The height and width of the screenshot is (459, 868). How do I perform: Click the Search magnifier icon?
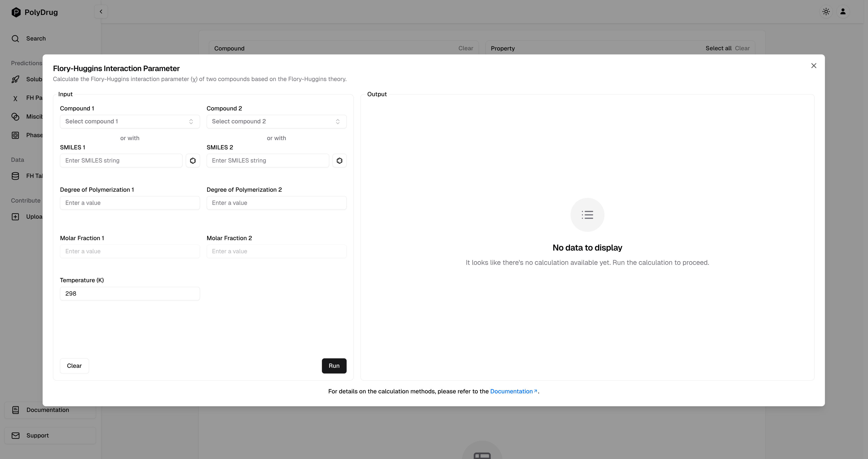coord(15,39)
